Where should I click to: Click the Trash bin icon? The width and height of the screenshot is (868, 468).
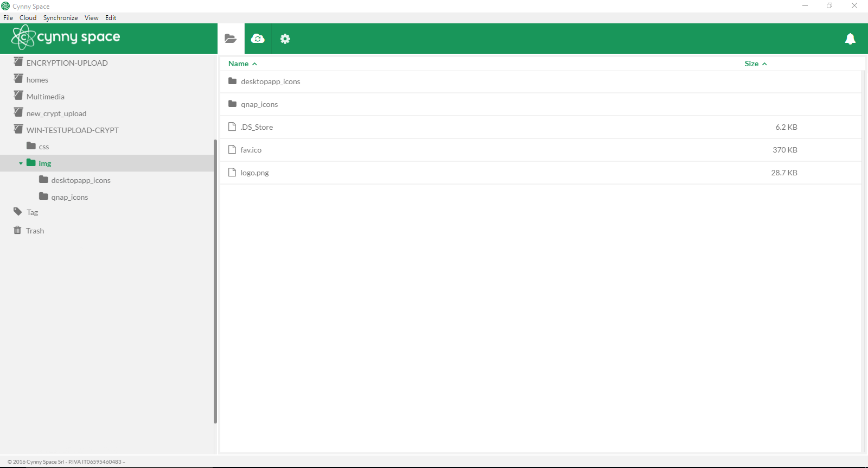[17, 230]
